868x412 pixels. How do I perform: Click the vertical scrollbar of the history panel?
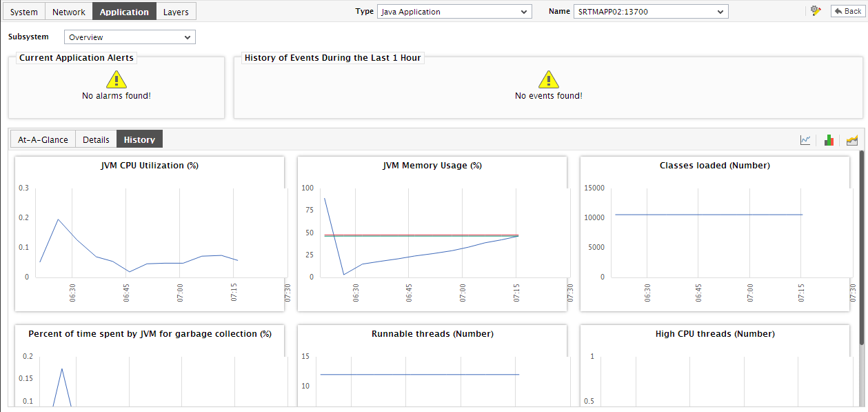click(862, 247)
